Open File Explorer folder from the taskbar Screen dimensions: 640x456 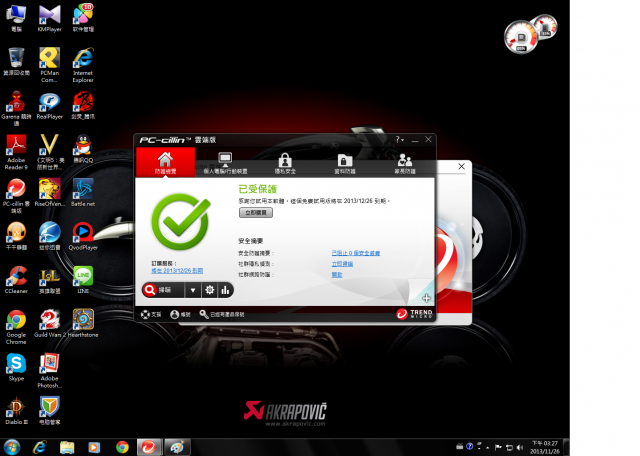click(67, 447)
